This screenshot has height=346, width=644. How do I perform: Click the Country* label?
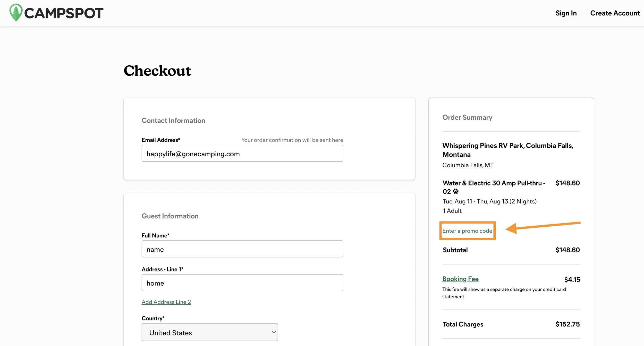click(x=153, y=318)
